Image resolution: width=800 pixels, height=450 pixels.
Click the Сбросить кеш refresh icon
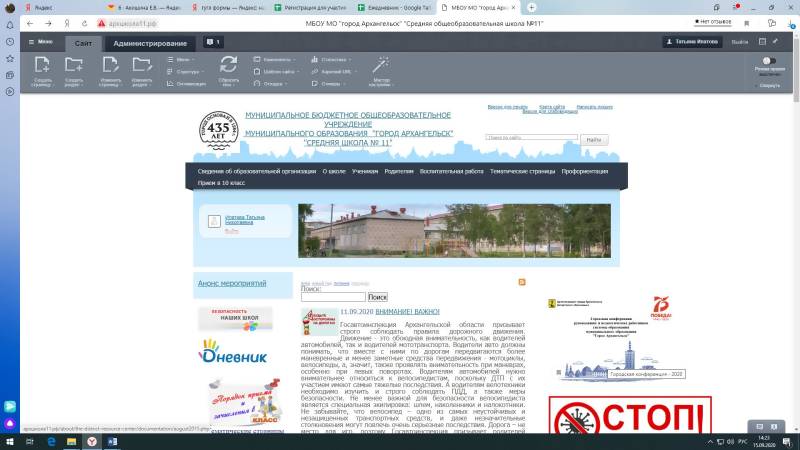pos(228,66)
